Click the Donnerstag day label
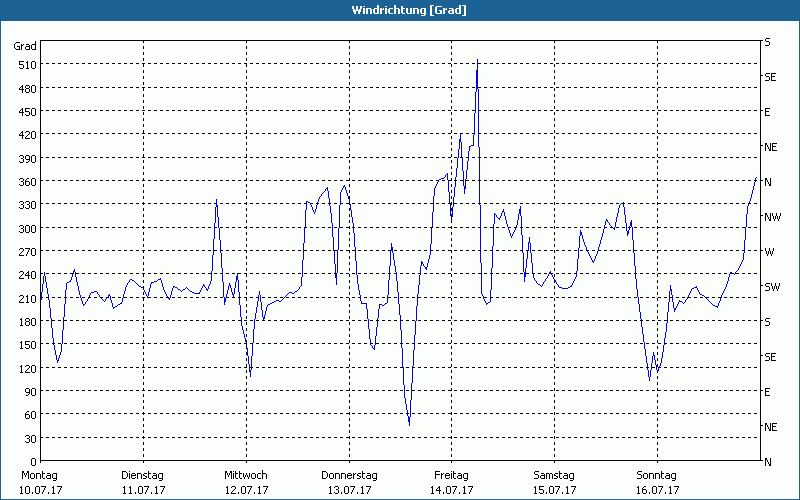The image size is (800, 500). pos(349,475)
